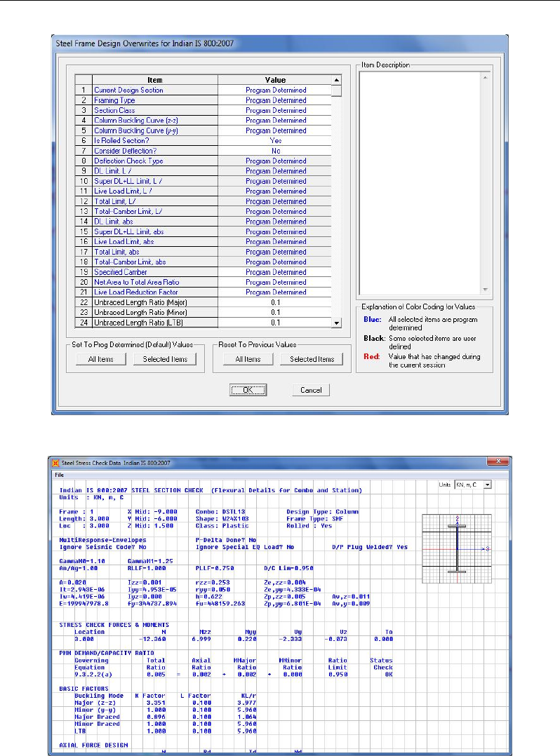
Task: Select Unbraced Length Ratio (LTB) item
Action: [x=155, y=323]
